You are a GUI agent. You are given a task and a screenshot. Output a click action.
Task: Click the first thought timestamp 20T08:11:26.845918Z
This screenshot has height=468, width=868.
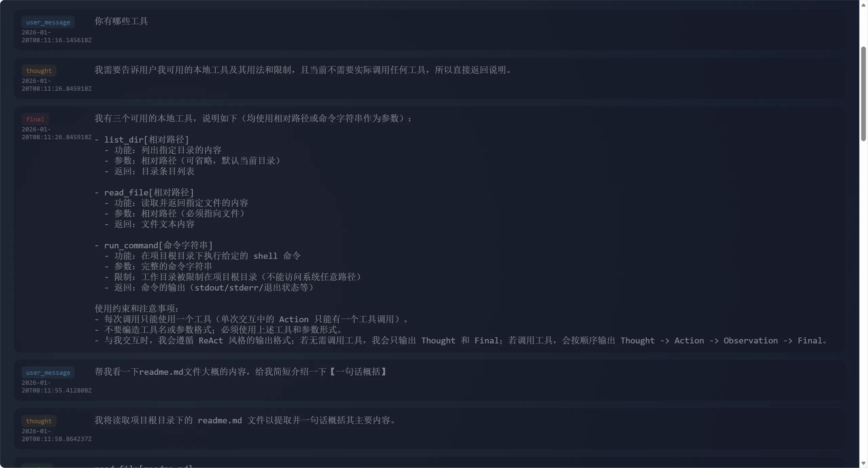tap(57, 89)
